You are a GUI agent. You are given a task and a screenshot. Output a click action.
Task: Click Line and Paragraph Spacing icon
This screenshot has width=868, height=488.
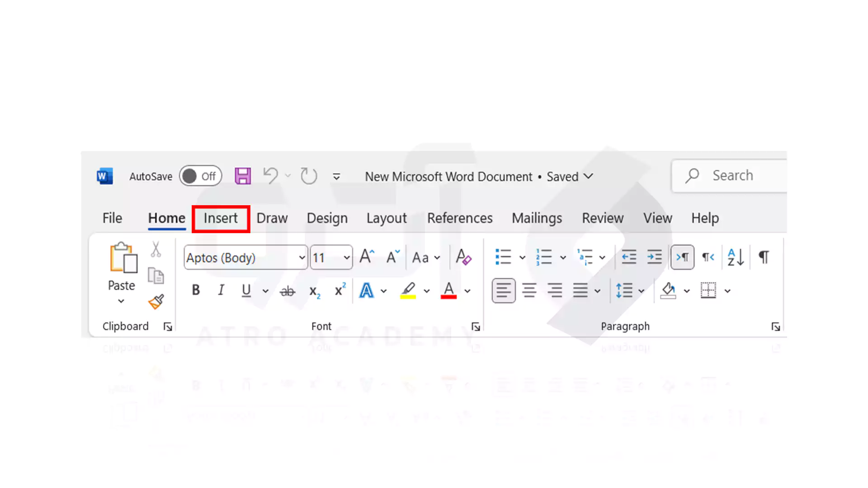624,291
